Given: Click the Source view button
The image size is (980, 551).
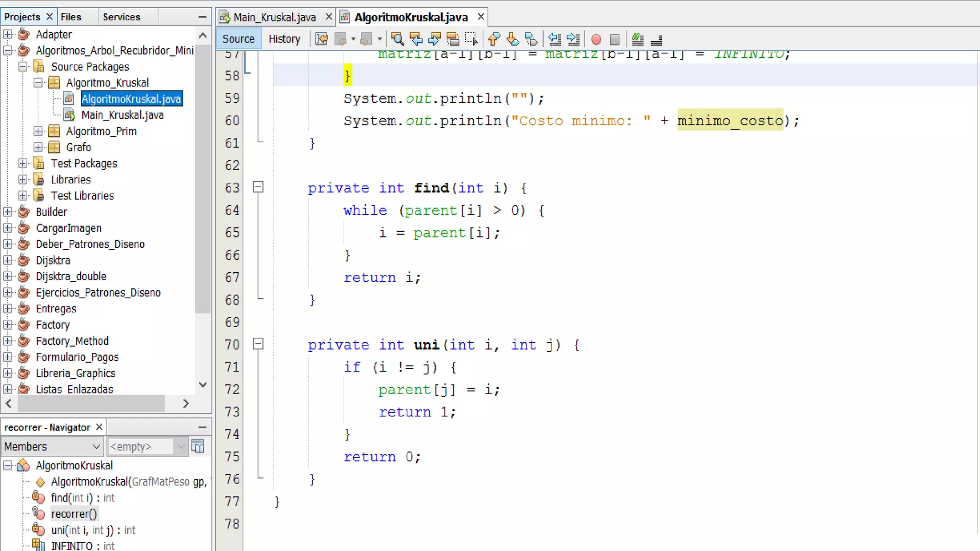Looking at the screenshot, I should click(x=238, y=39).
